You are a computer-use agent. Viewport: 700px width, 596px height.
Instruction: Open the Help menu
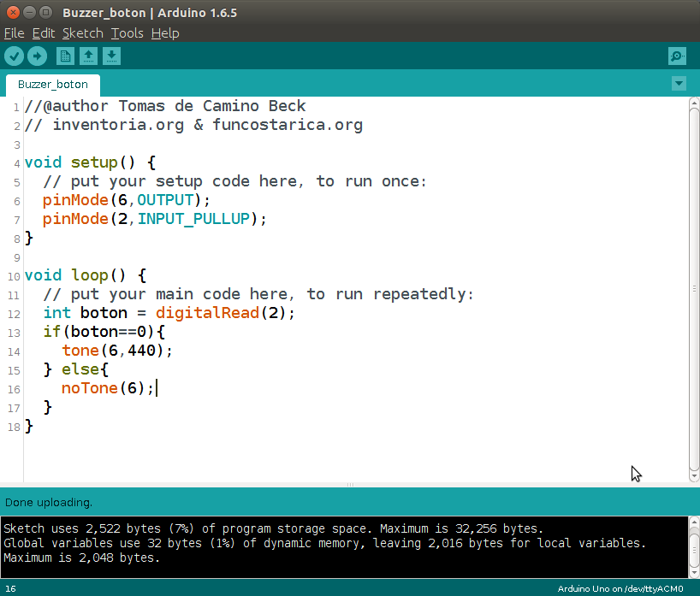[165, 33]
